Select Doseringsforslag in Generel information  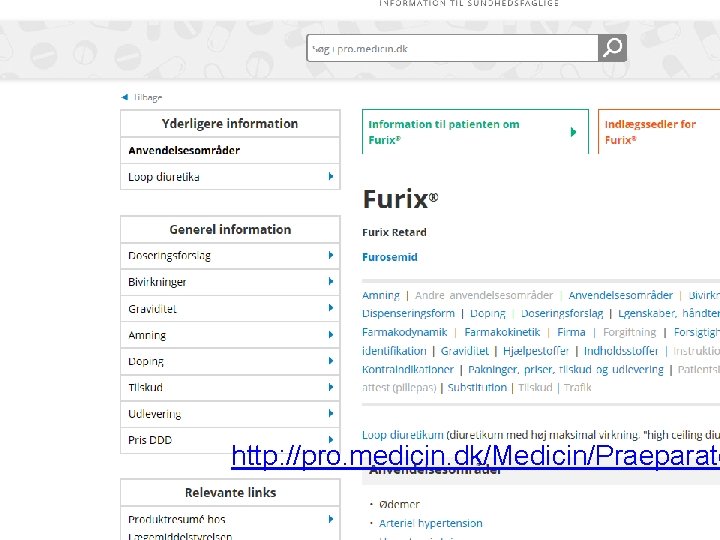click(x=230, y=256)
